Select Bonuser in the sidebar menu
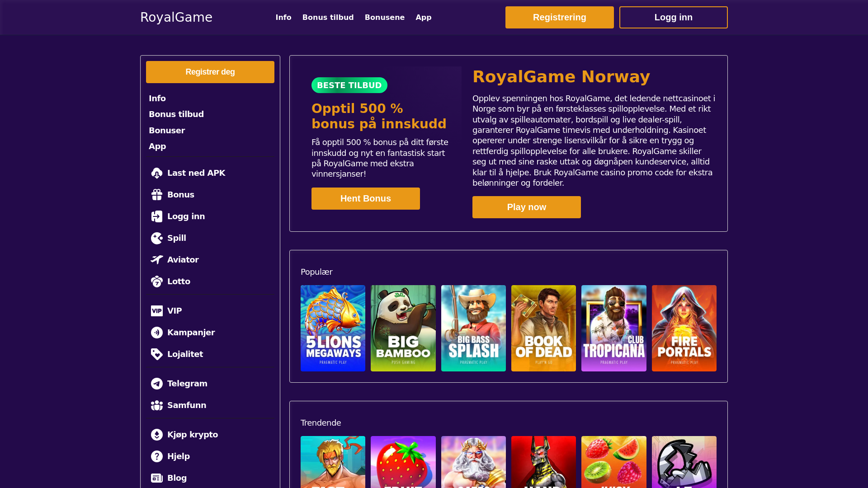Image resolution: width=868 pixels, height=488 pixels. tap(167, 131)
